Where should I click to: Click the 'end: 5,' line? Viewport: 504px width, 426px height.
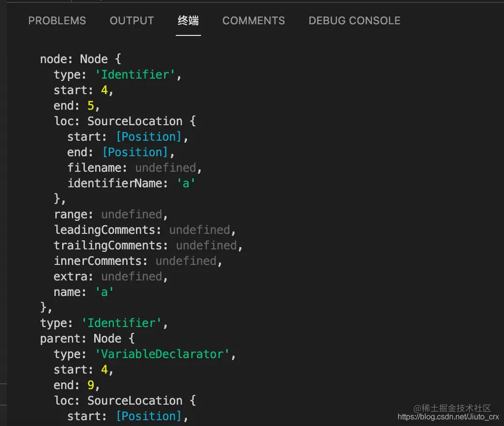click(77, 106)
